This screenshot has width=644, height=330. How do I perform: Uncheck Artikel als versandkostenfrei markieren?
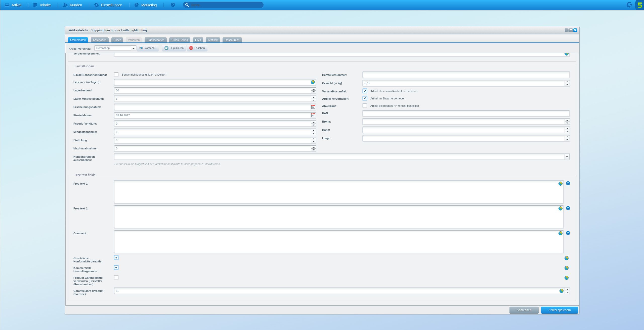point(365,91)
